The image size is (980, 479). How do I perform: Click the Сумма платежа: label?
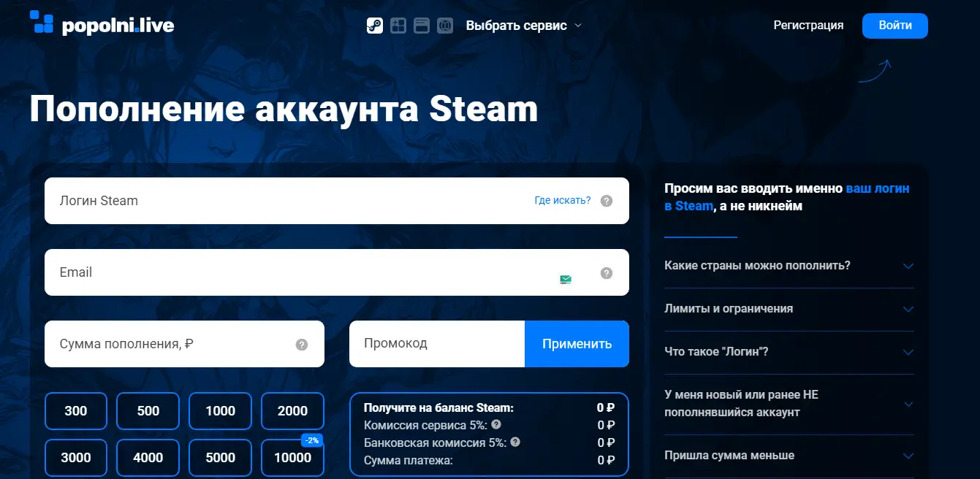click(x=409, y=460)
